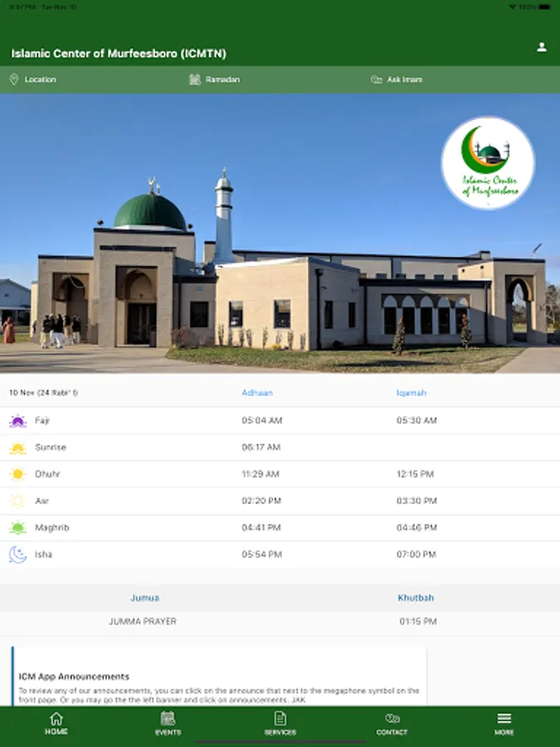The height and width of the screenshot is (747, 560).
Task: Tap the Isha moon icon
Action: (17, 554)
